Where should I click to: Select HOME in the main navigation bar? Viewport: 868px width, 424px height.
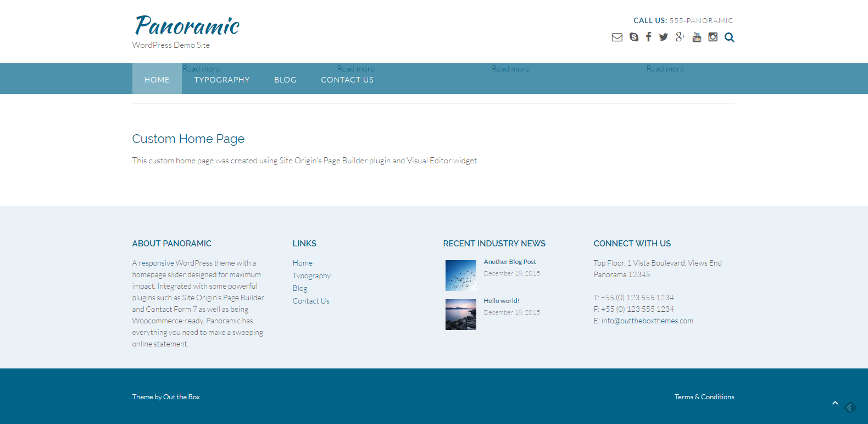[157, 80]
